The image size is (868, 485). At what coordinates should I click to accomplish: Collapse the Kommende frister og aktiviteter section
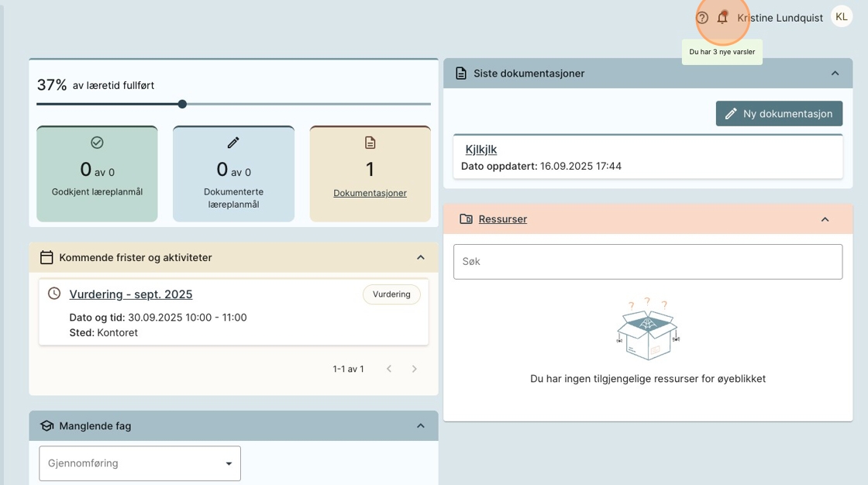point(421,257)
